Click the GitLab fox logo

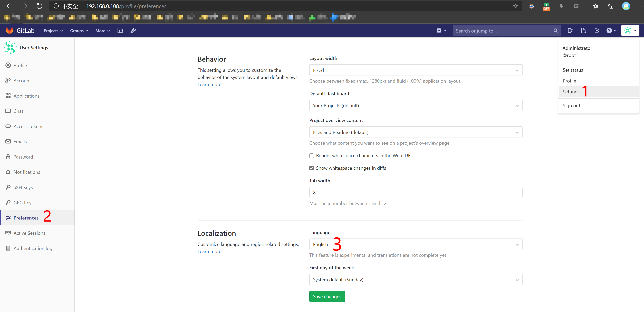coord(9,30)
